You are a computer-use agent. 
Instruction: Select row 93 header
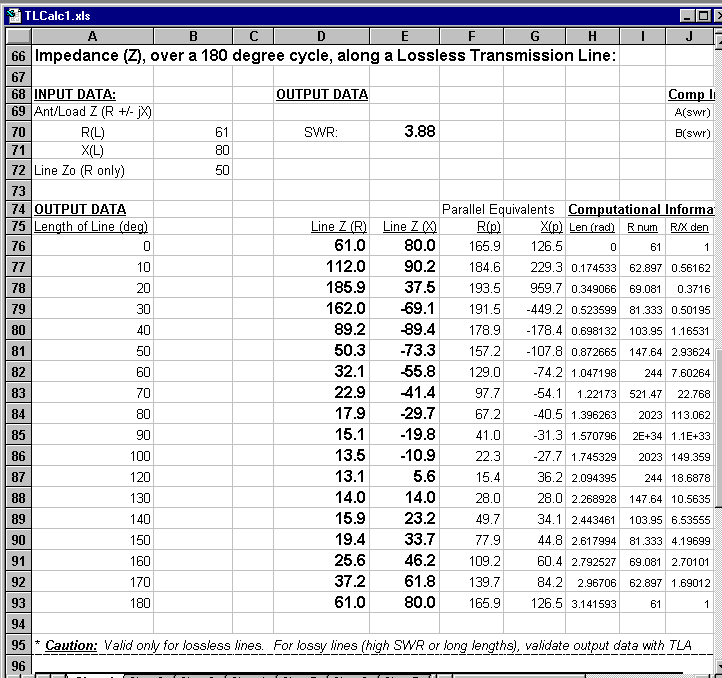point(18,603)
